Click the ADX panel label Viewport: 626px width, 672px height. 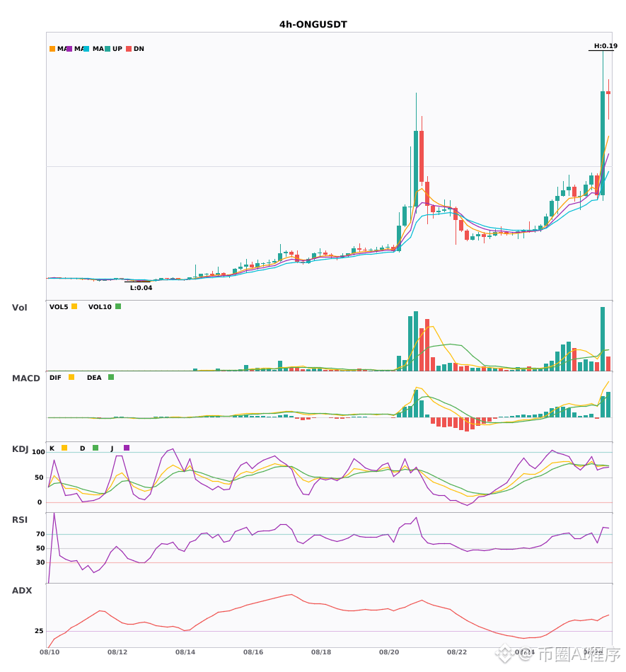tap(22, 591)
